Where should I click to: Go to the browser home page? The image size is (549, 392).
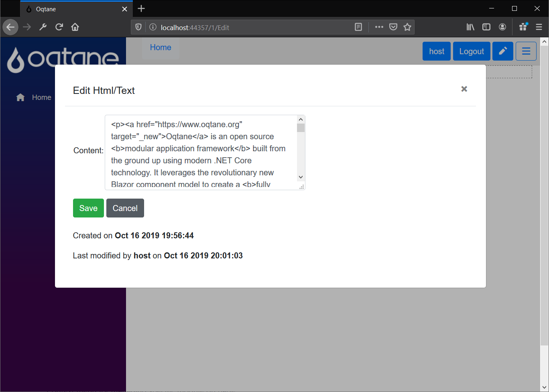tap(75, 27)
